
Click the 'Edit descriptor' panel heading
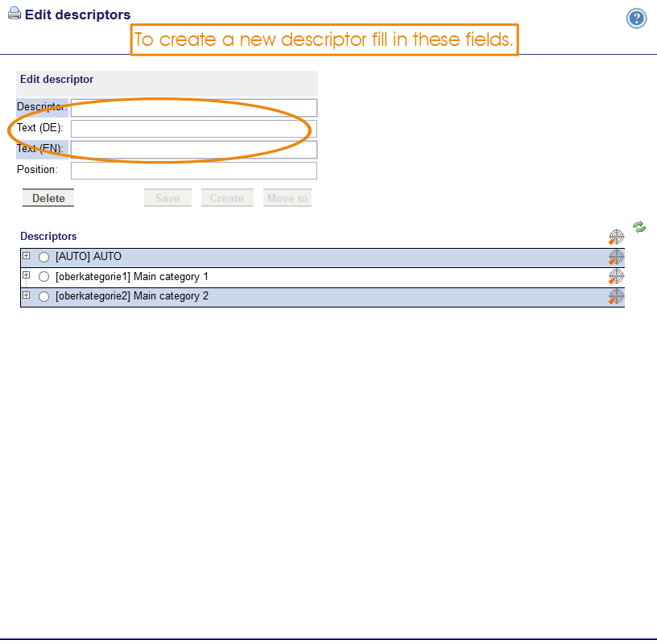point(56,79)
